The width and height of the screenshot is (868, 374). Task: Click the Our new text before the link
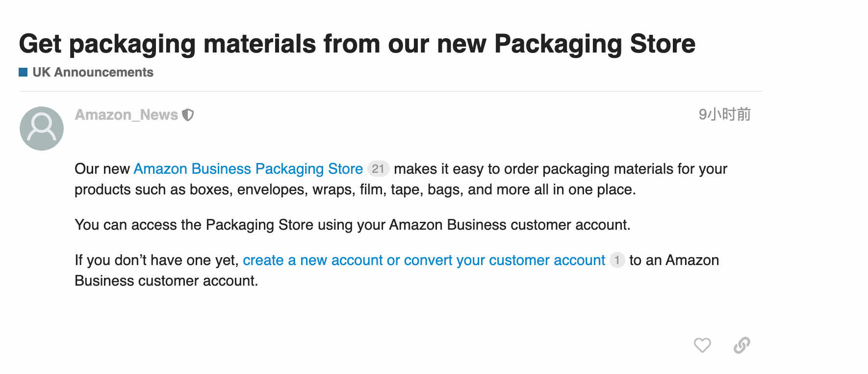pos(102,169)
